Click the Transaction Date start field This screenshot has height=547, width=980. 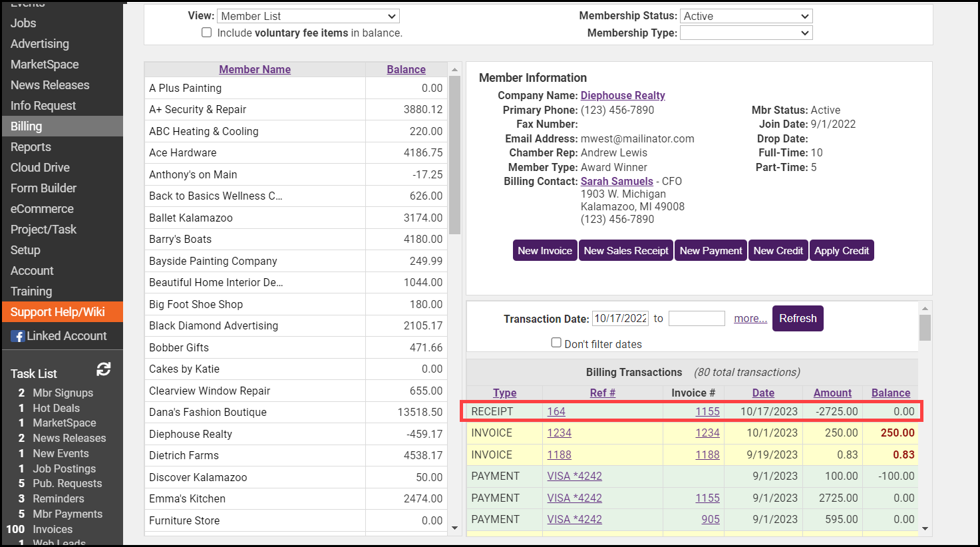click(x=621, y=318)
